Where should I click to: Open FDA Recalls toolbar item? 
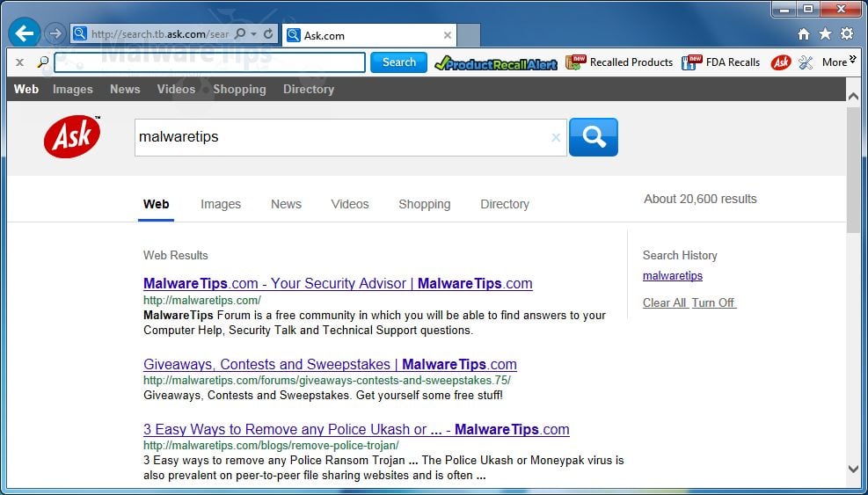coord(720,62)
